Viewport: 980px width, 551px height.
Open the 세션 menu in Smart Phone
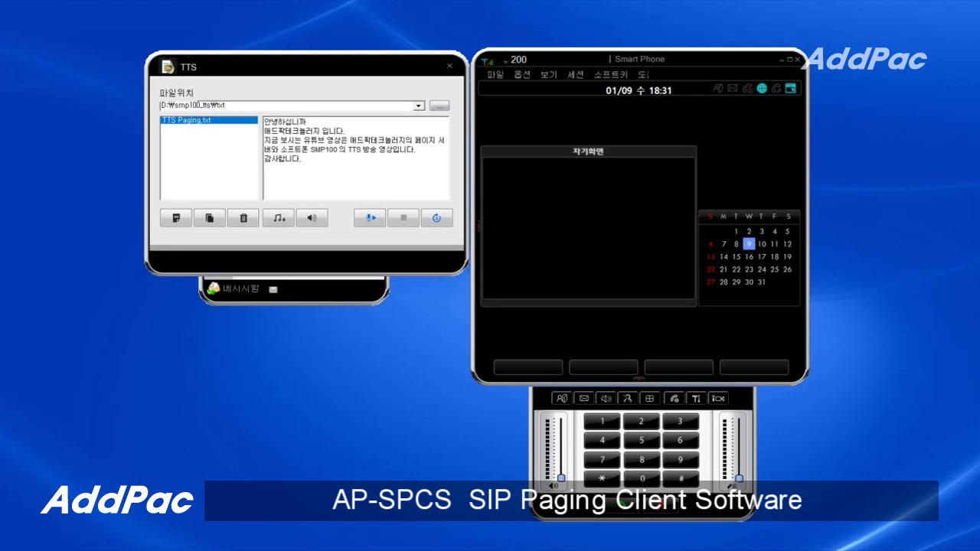coord(576,74)
